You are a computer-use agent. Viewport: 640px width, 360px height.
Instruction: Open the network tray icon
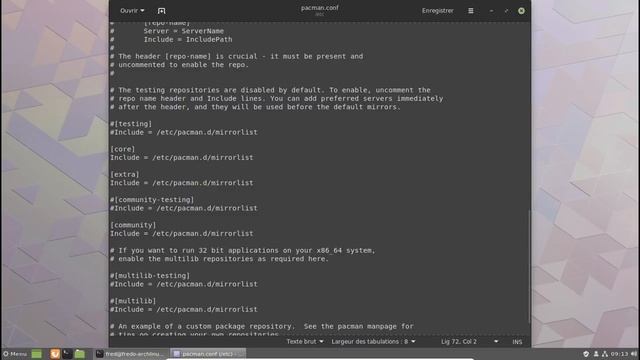click(605, 354)
